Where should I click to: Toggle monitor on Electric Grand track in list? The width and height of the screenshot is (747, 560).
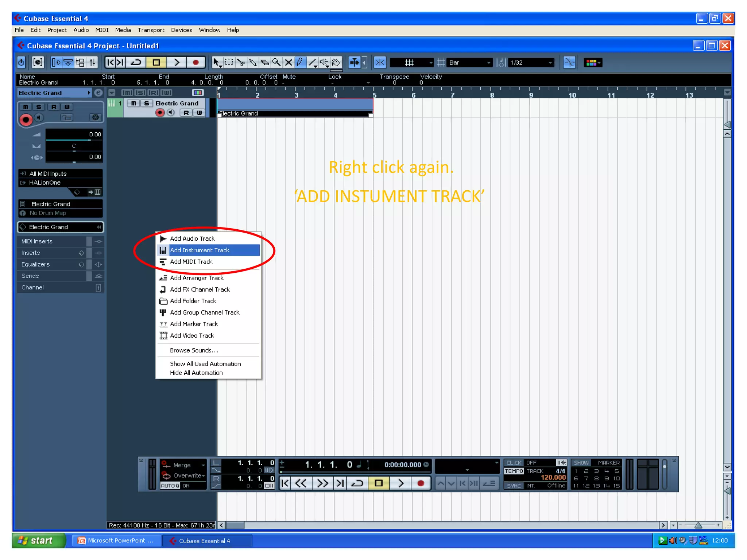click(x=171, y=113)
